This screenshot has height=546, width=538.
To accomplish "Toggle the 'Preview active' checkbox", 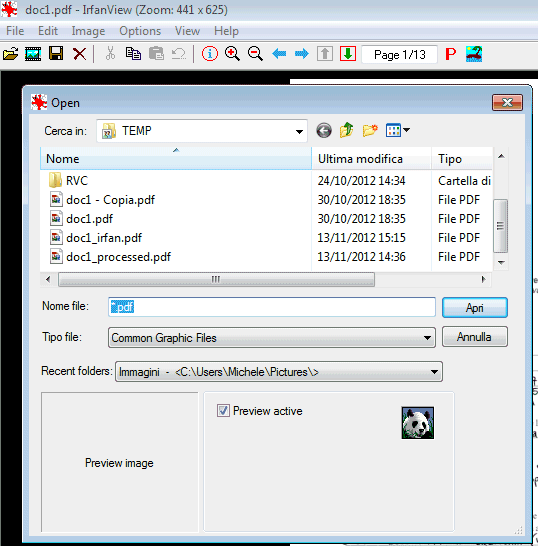I will coord(223,411).
